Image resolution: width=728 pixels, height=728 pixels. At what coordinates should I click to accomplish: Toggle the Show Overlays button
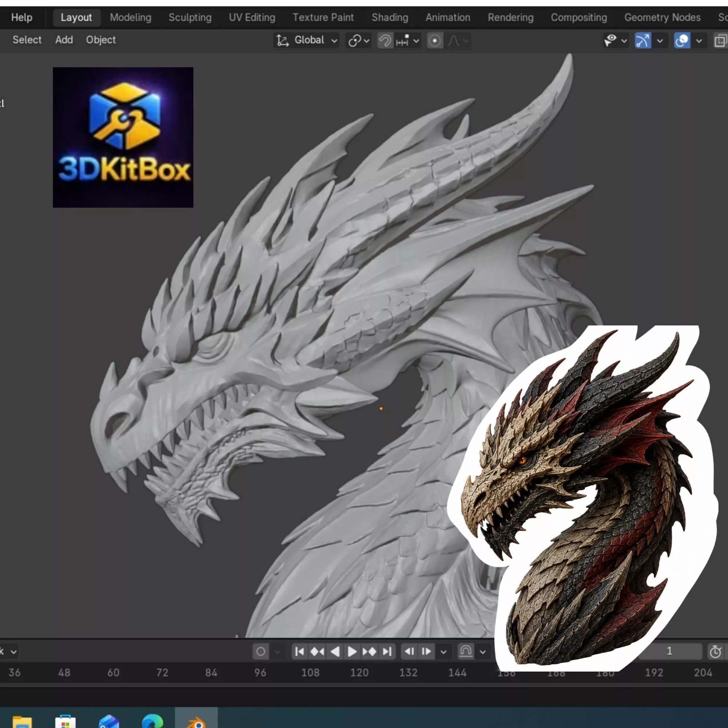coord(682,40)
